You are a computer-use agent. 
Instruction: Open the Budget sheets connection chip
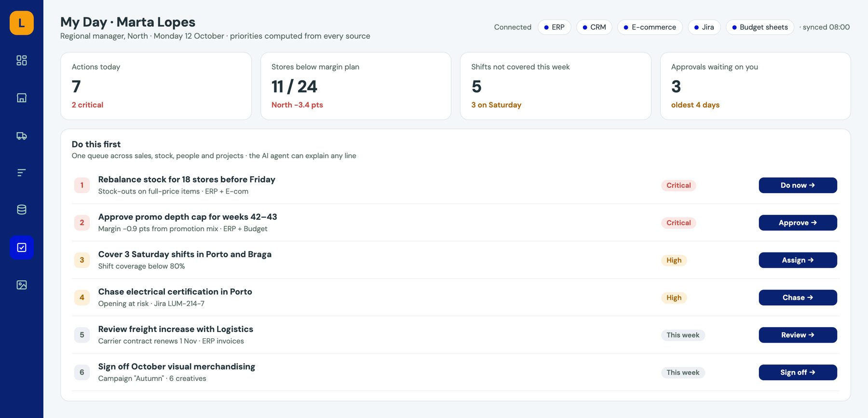click(x=760, y=27)
